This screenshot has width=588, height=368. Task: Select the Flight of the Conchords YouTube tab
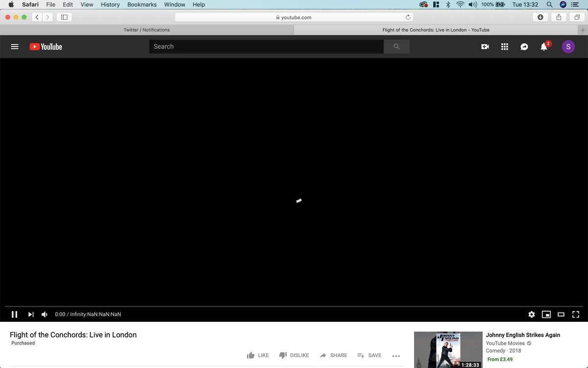coord(436,30)
